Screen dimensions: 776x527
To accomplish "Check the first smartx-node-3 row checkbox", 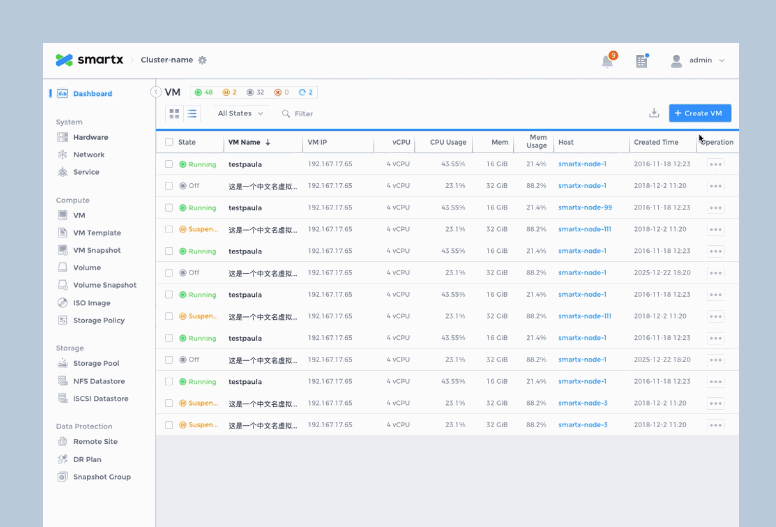I will (x=169, y=403).
